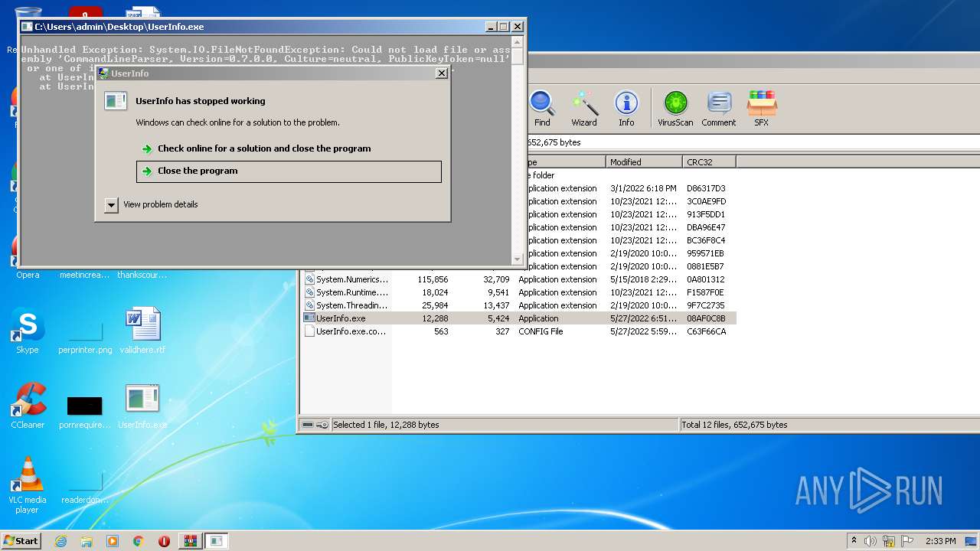This screenshot has width=980, height=551.
Task: Click the WinRAR status bar drive/lock icon
Action: (315, 425)
